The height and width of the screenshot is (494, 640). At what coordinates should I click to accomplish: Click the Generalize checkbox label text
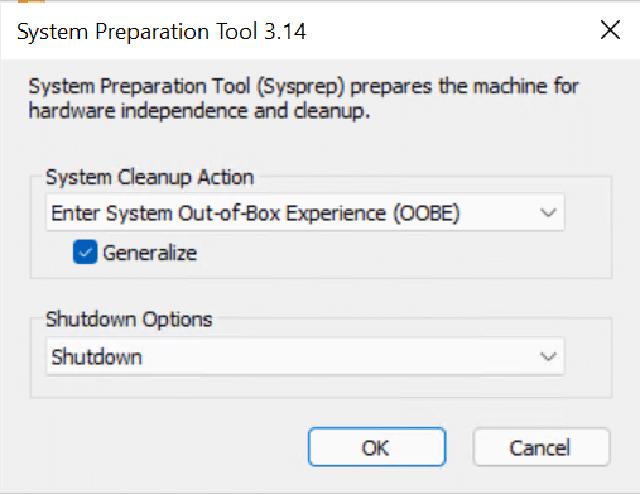150,253
